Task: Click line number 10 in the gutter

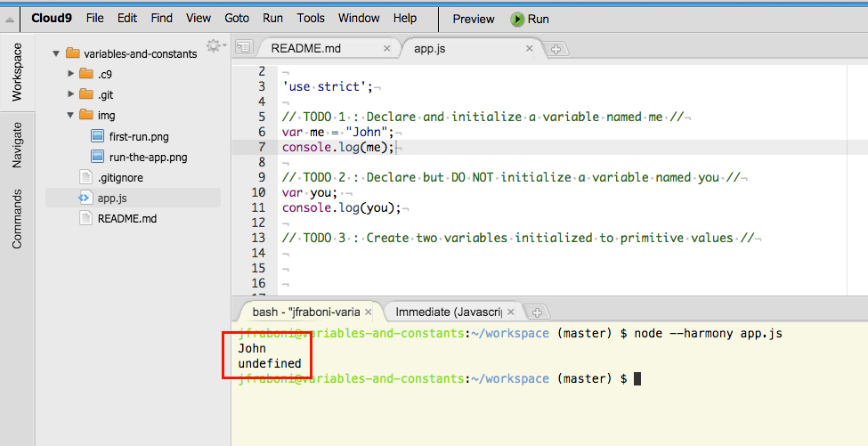Action: pos(258,192)
